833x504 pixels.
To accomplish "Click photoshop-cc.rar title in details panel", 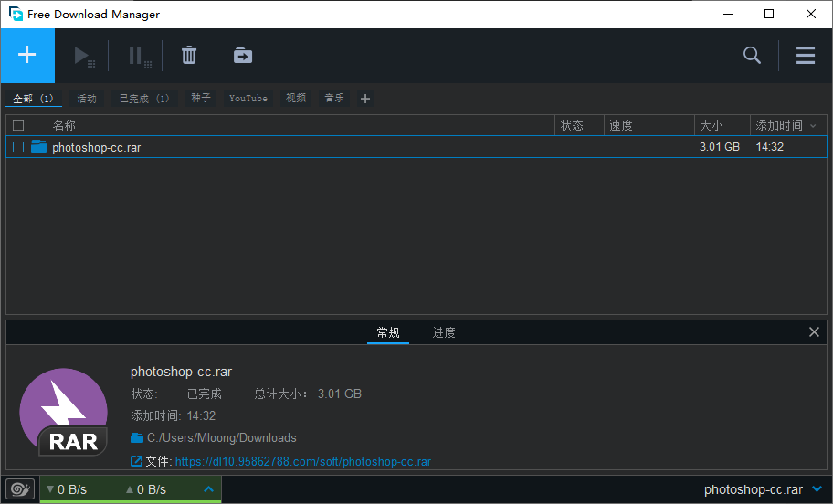I will tap(181, 372).
